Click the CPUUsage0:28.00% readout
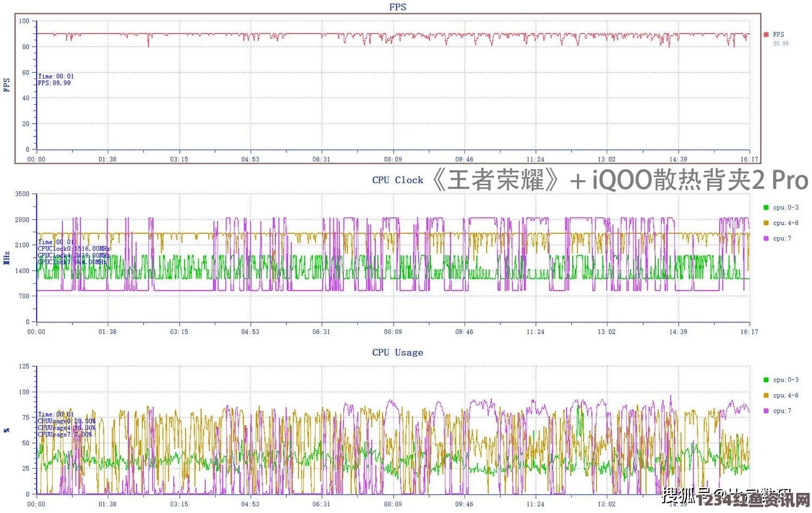Viewport: 812px width, 513px height. pos(67,421)
